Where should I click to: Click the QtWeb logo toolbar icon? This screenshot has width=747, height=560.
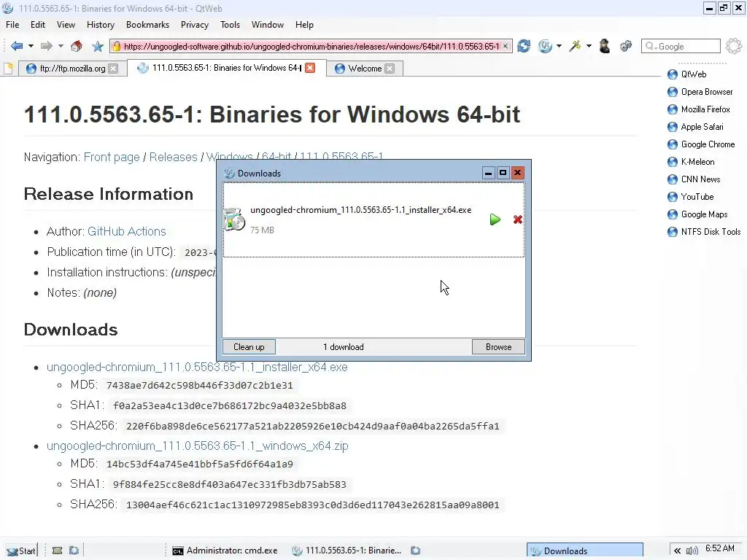coord(545,46)
